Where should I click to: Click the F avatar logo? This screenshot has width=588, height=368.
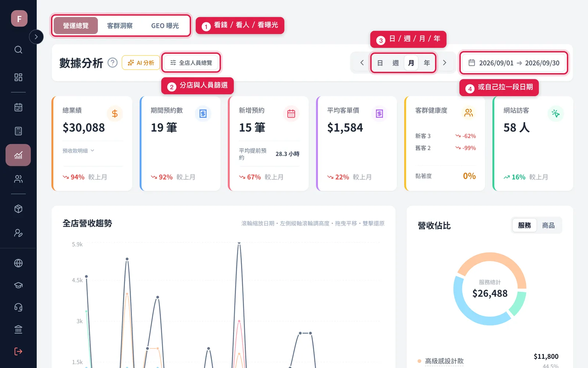coord(19,18)
